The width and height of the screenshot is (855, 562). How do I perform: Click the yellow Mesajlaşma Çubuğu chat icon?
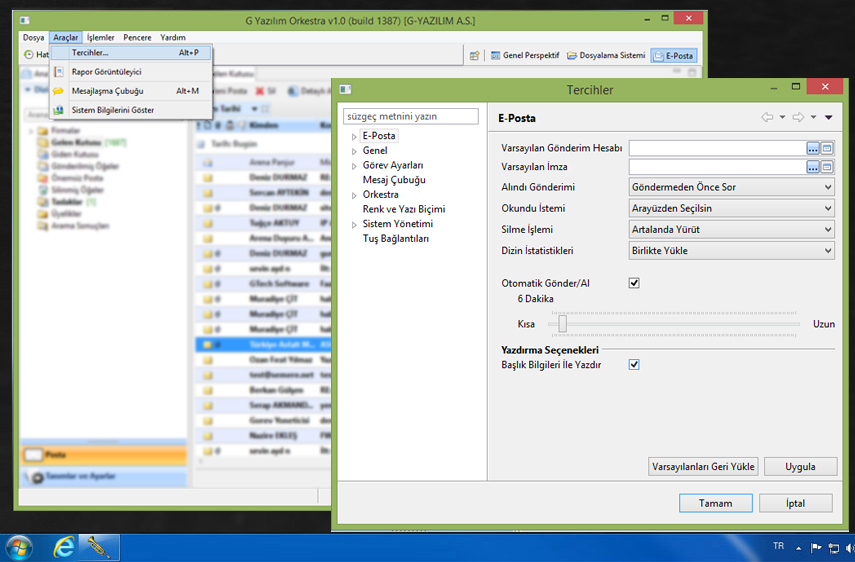(x=58, y=91)
